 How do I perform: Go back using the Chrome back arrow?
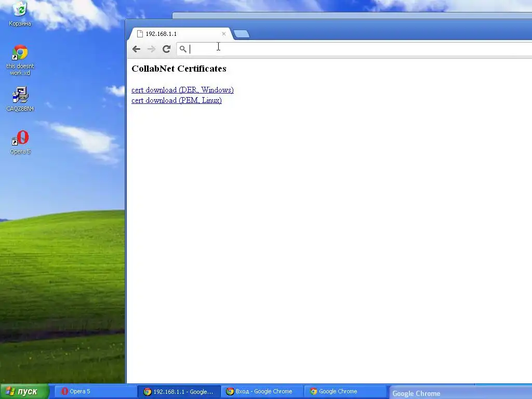[137, 49]
